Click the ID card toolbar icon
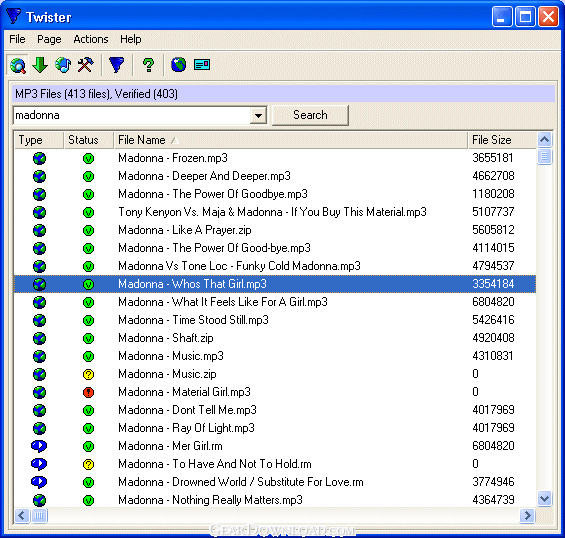 tap(202, 65)
